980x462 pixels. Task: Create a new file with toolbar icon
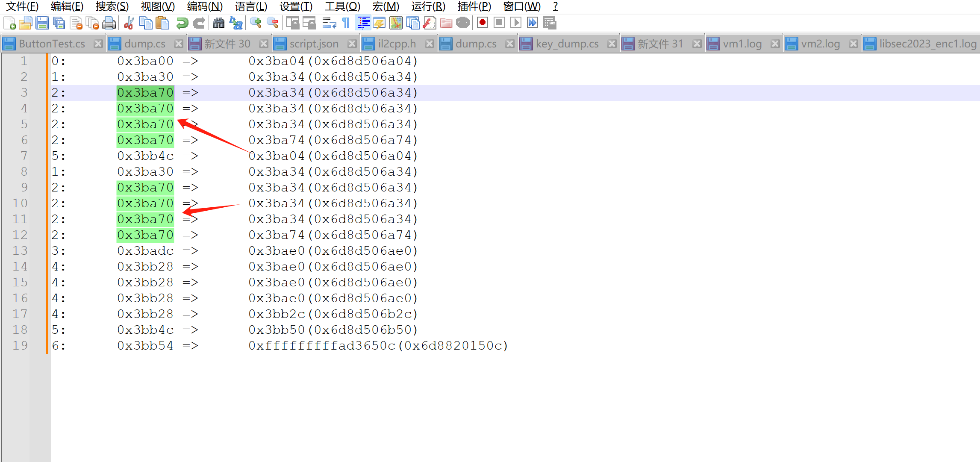click(x=9, y=23)
